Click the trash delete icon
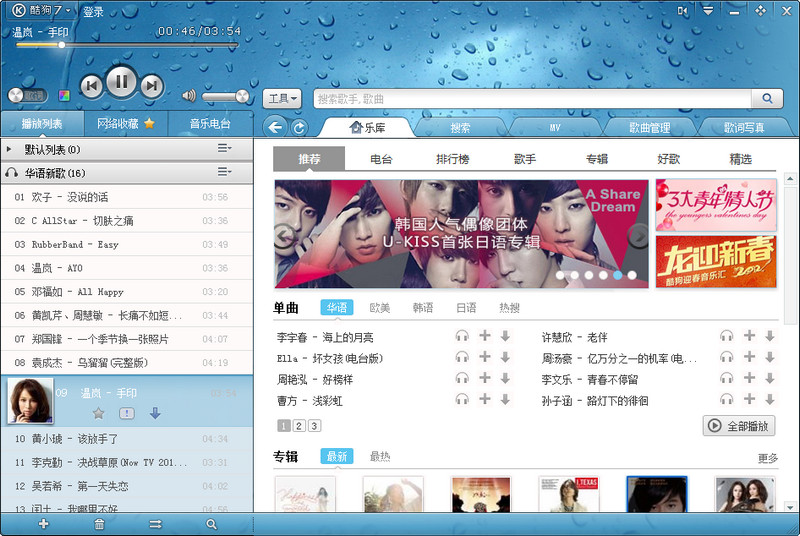 [x=99, y=524]
